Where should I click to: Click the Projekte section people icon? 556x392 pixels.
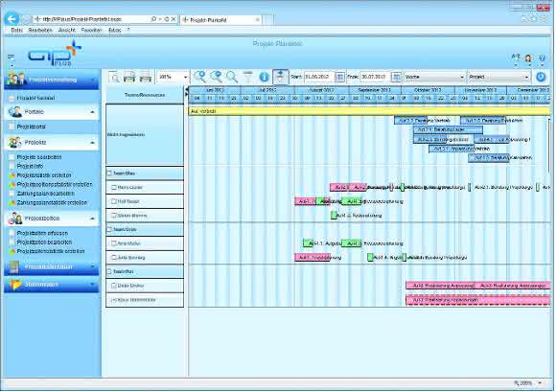coord(15,143)
